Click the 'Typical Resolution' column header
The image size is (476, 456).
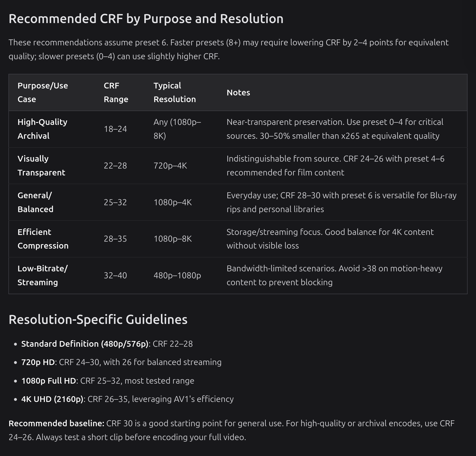click(x=175, y=92)
